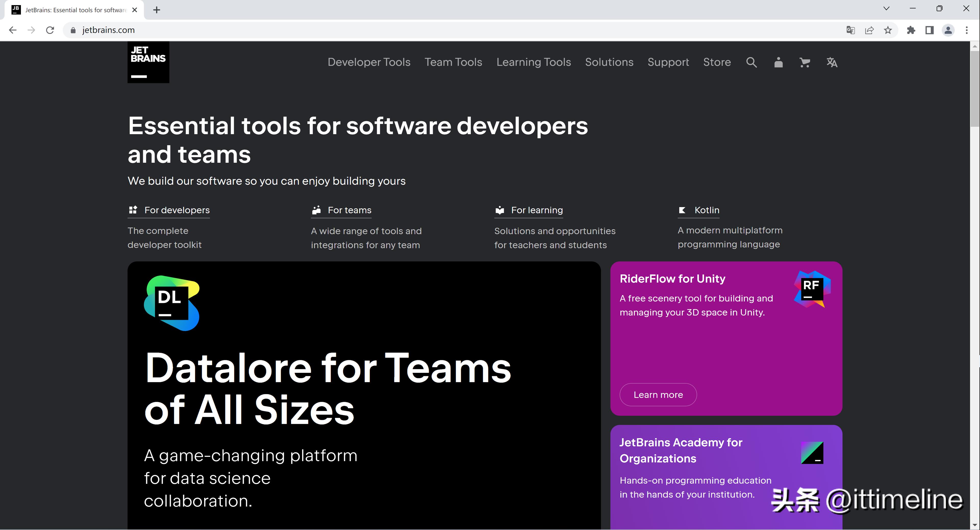Viewport: 980px width, 530px height.
Task: Click the JetBrains Academy logo icon
Action: (812, 453)
